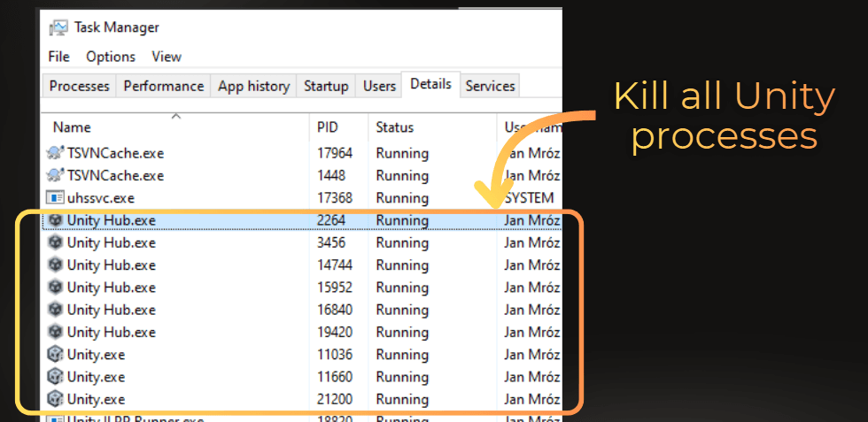Select Unity Hub.exe row with PID 15952
Image resolution: width=868 pixels, height=422 pixels.
click(302, 288)
